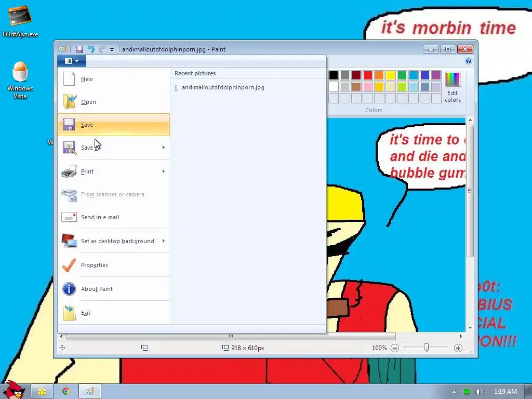Pick the pink color swatch
Image resolution: width=532 pixels, height=399 pixels.
click(x=368, y=87)
